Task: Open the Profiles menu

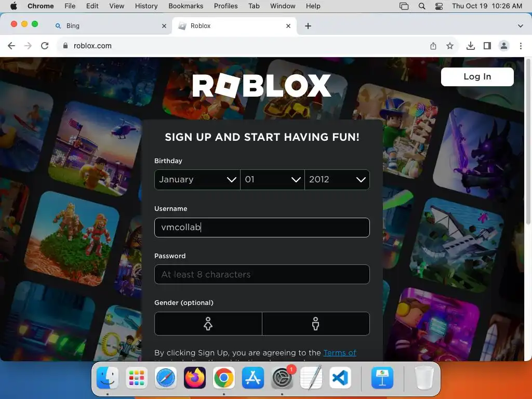Action: (x=225, y=6)
